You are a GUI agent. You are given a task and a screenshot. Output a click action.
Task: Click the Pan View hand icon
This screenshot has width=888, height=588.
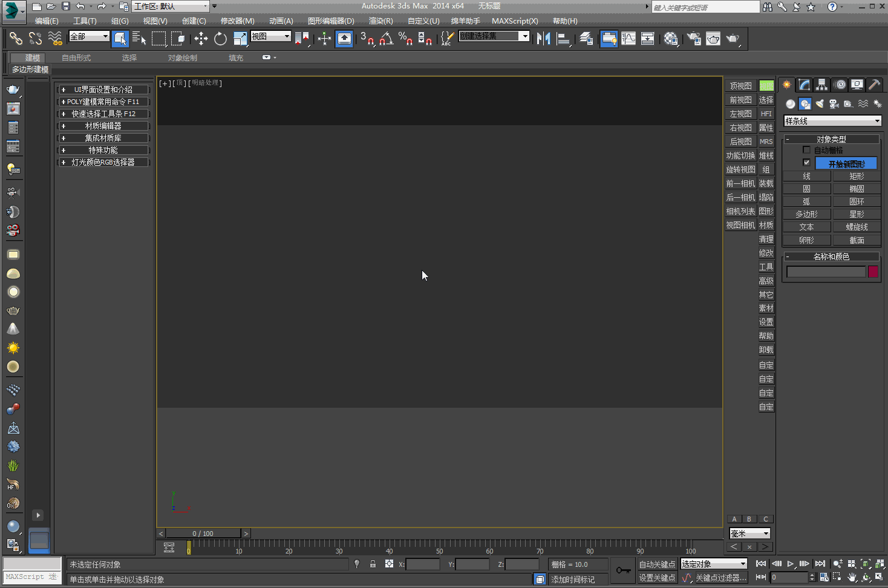coord(852,577)
